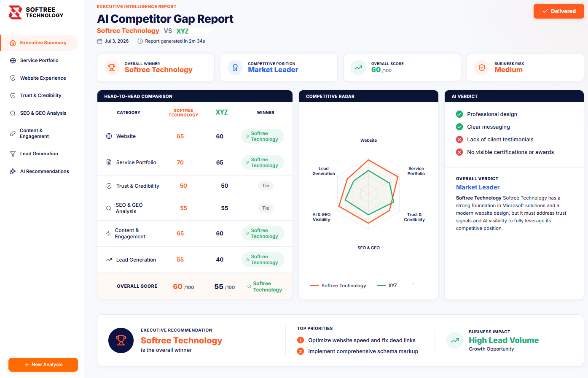Click the magnifier icon in SEO & GEO Analysis table row
588x378 pixels.
coord(109,208)
